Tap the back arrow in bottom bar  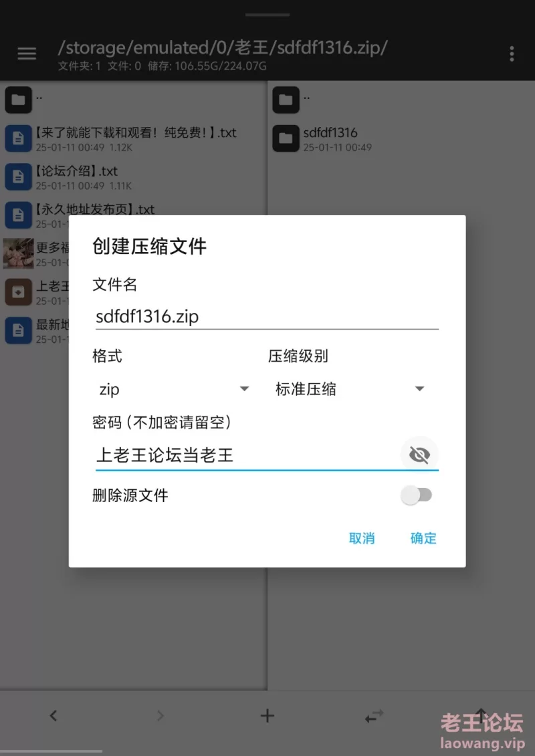pyautogui.click(x=53, y=715)
